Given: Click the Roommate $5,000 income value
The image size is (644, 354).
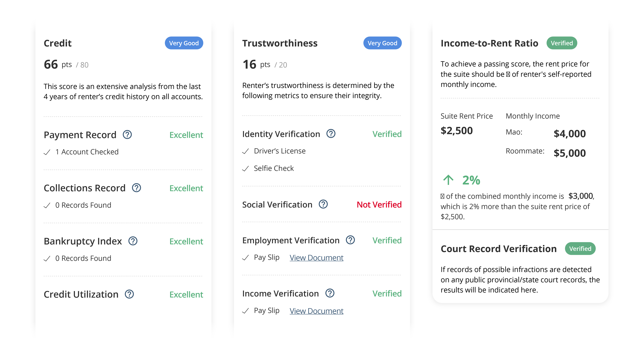Looking at the screenshot, I should (569, 153).
